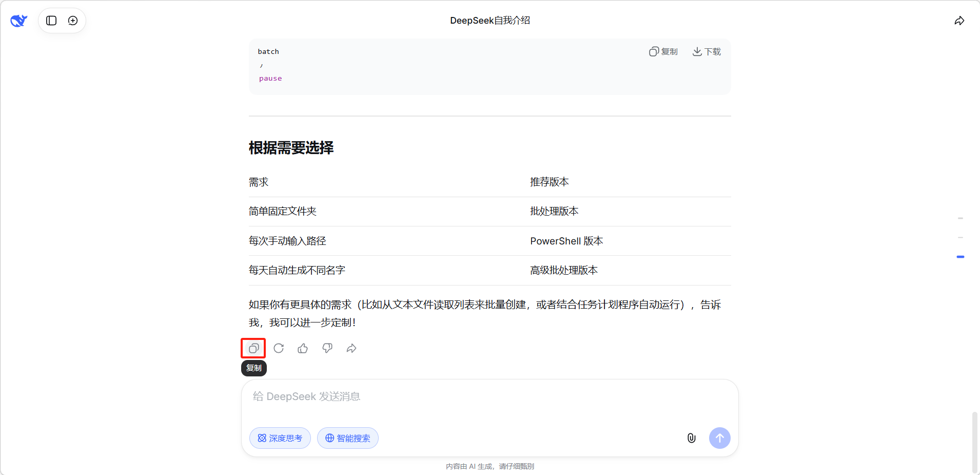Click the DeepSeek whale logo
Screen dimensions: 980x475
19,21
